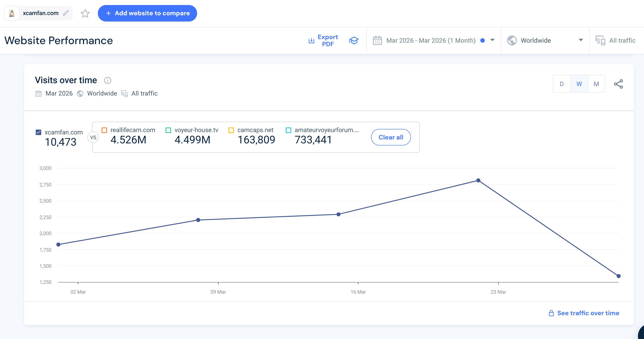This screenshot has width=644, height=339.
Task: Click the star favorite icon
Action: click(x=85, y=13)
